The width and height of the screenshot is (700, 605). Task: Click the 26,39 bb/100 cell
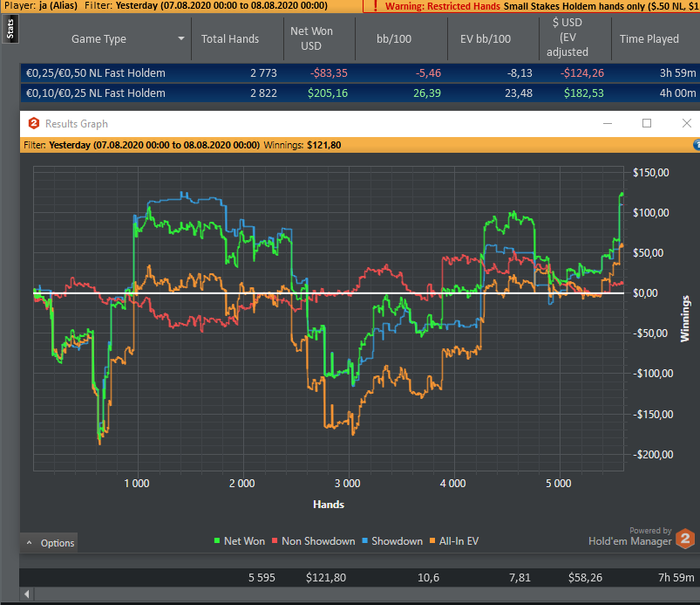[427, 93]
